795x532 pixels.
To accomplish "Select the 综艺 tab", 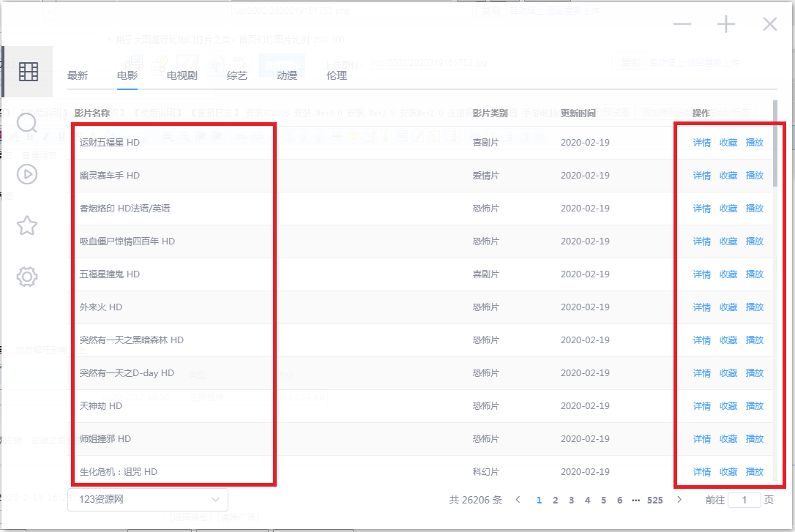I will pyautogui.click(x=236, y=75).
